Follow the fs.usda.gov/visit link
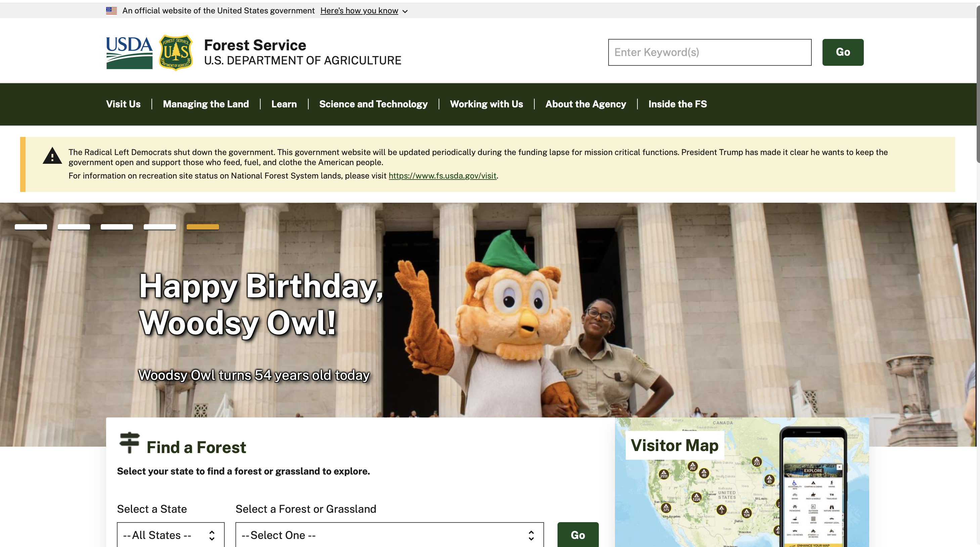This screenshot has height=547, width=980. point(442,176)
